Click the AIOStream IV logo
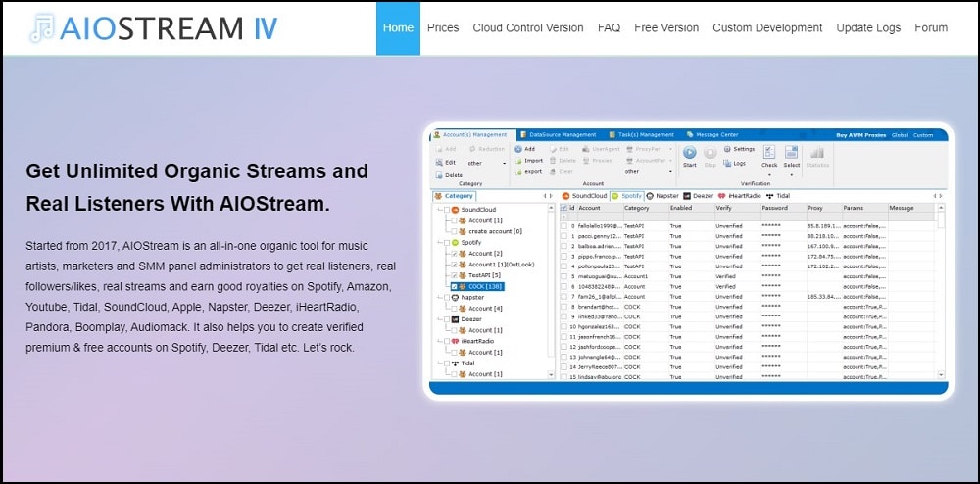Screen dimensions: 980x484 pyautogui.click(x=153, y=28)
